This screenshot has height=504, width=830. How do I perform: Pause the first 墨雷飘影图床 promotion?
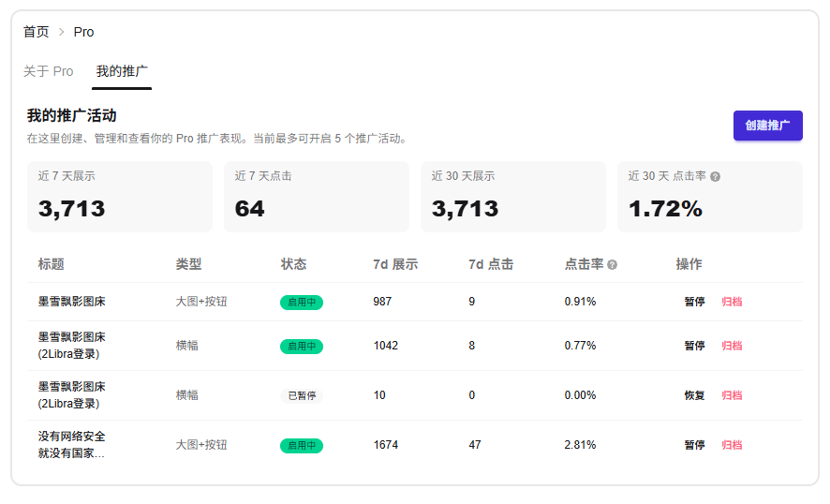(694, 302)
